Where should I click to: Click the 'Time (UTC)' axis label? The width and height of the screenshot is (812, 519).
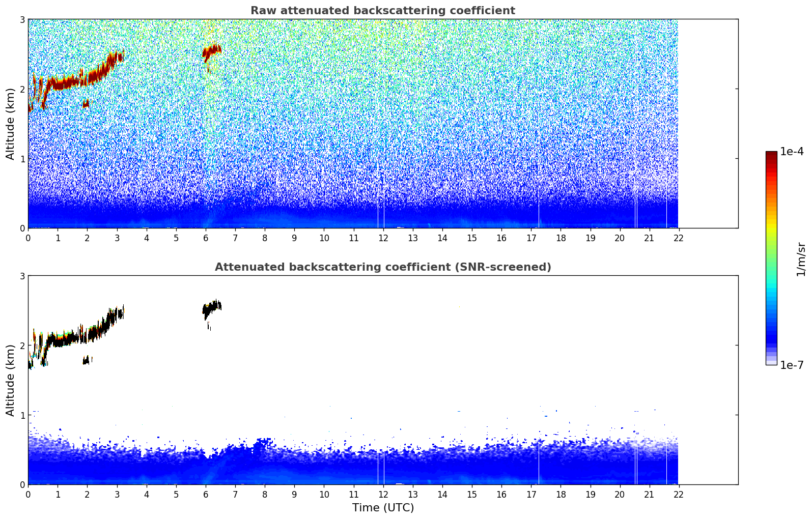point(383,508)
